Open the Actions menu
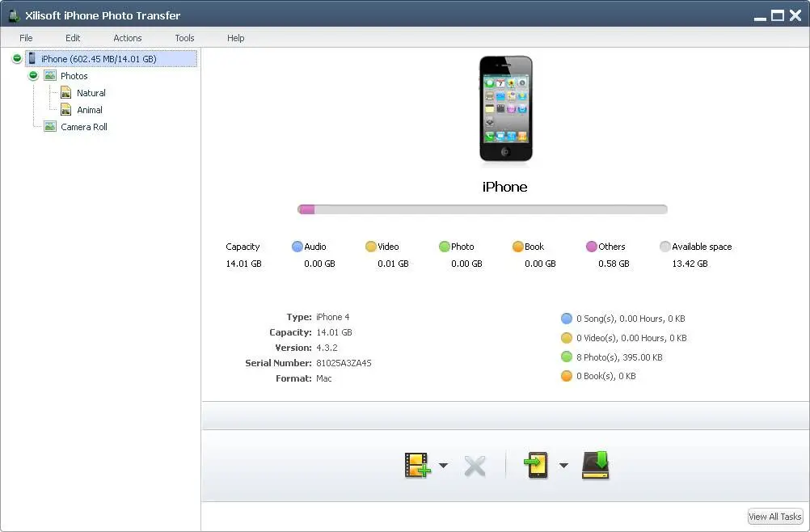Screen dimensions: 810x532 pos(128,38)
